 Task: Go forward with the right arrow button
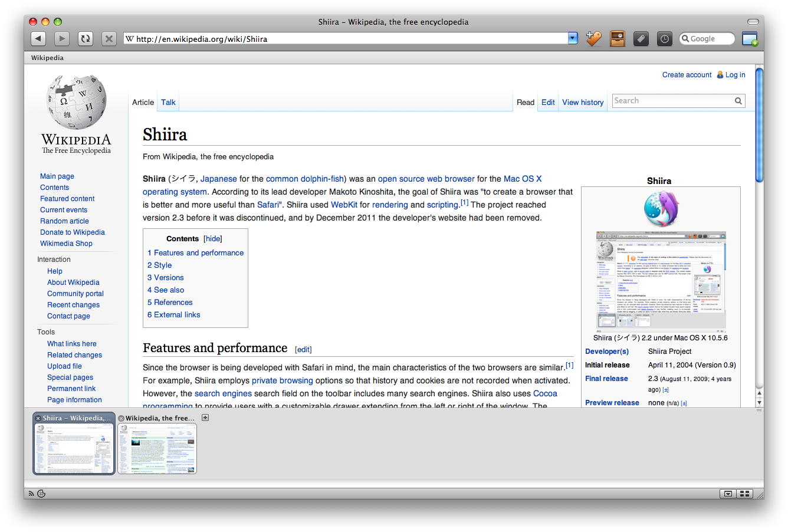[61, 39]
